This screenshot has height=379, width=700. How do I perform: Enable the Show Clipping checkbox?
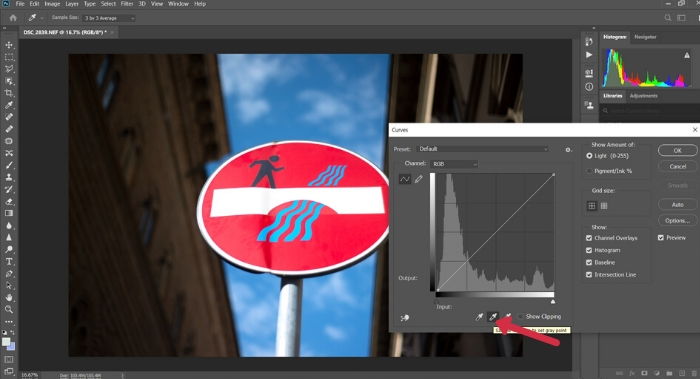(521, 317)
